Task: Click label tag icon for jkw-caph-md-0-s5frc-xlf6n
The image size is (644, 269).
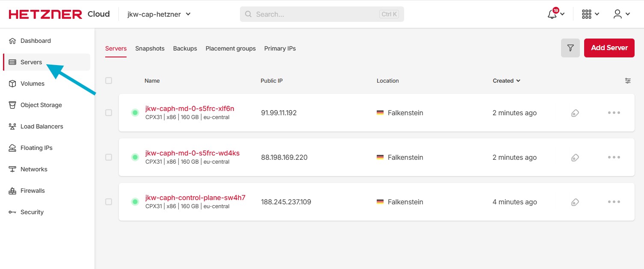Action: [x=575, y=113]
